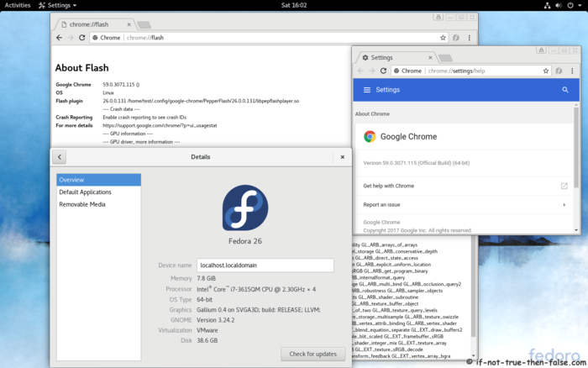Click user profile icon in Settings window titlebar
The width and height of the screenshot is (588, 368).
click(541, 50)
